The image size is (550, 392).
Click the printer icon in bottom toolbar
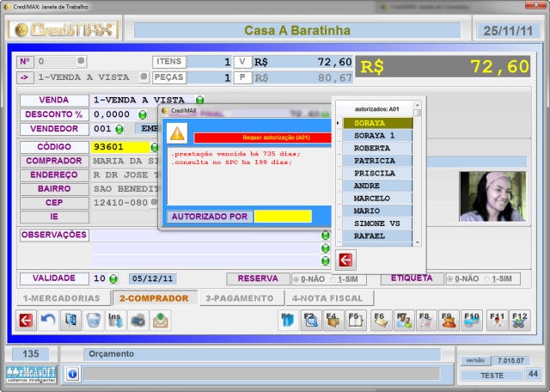point(137,321)
